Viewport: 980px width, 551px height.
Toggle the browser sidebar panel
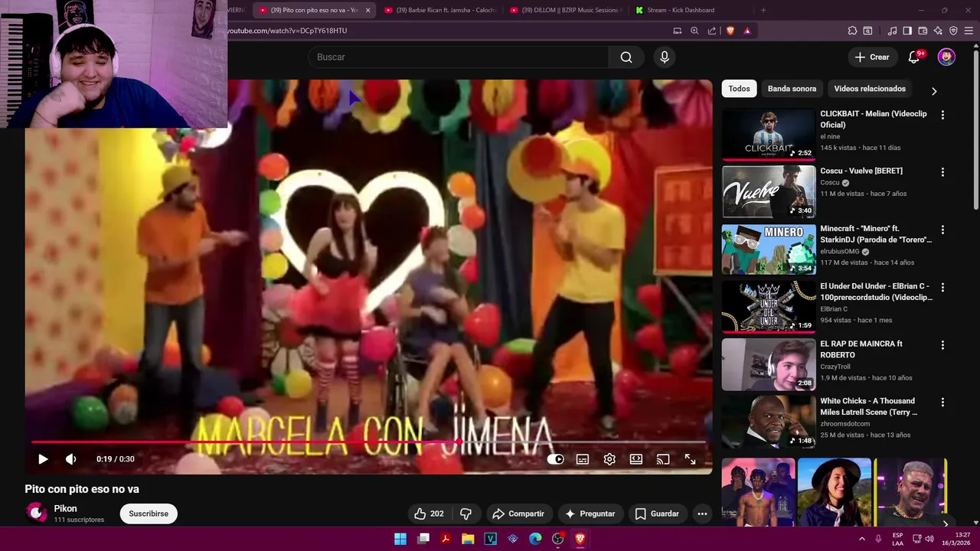907,31
